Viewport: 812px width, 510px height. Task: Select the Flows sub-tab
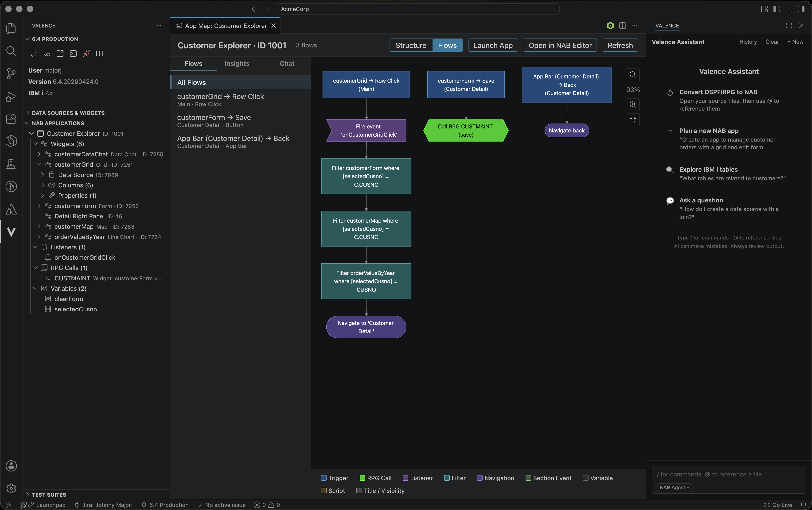193,63
